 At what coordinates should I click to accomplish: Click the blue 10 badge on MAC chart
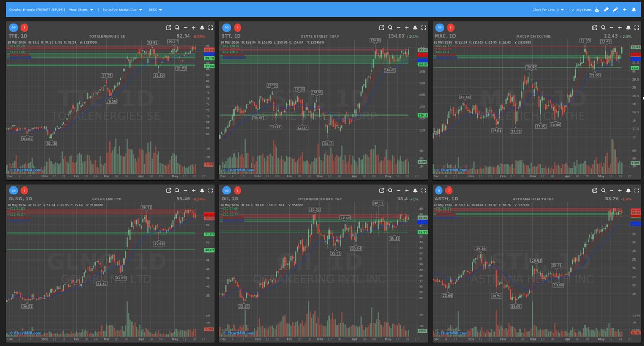coord(440,27)
